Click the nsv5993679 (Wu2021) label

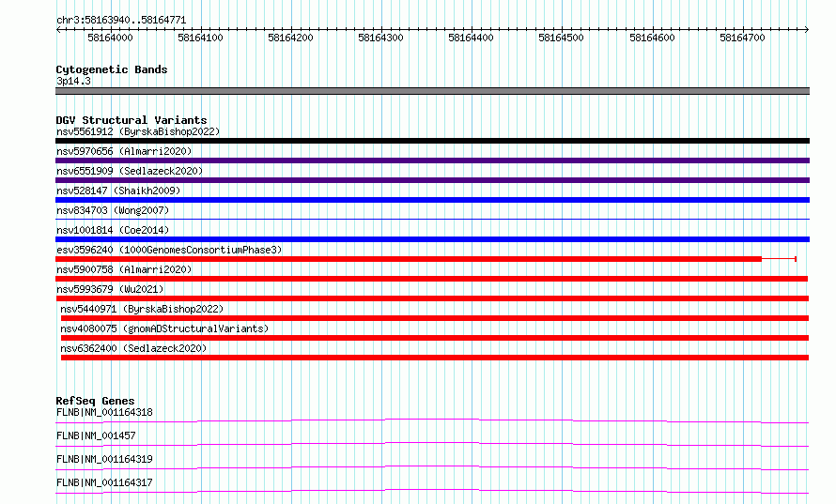110,289
